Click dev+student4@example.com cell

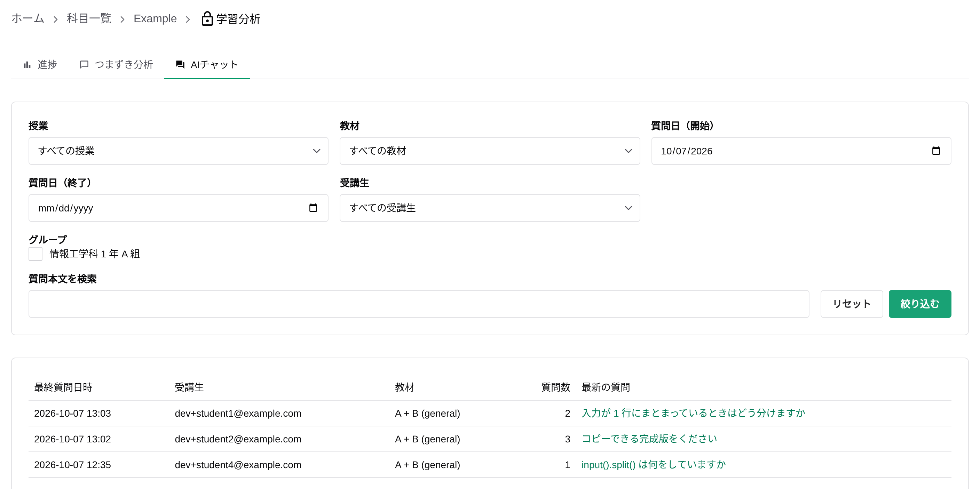tap(238, 465)
